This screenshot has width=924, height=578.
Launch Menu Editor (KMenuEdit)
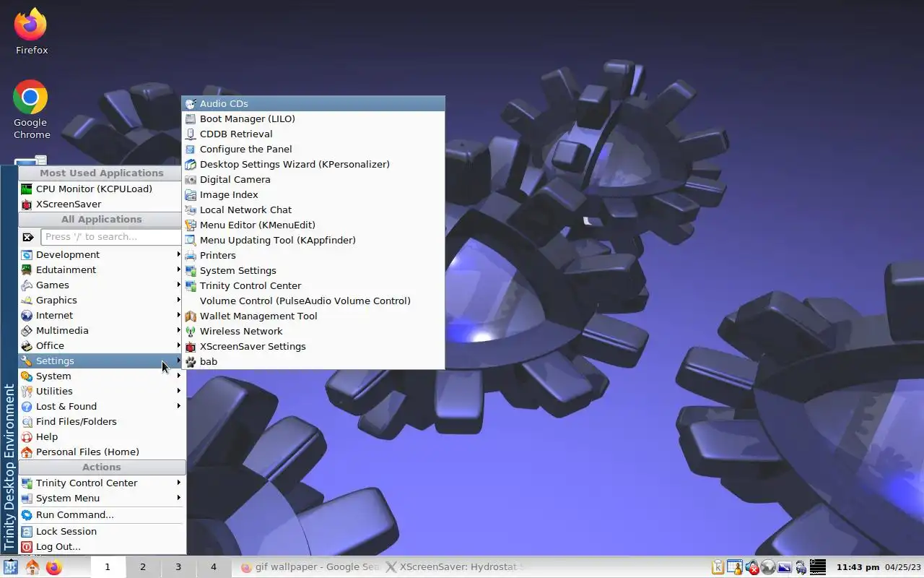click(313, 225)
